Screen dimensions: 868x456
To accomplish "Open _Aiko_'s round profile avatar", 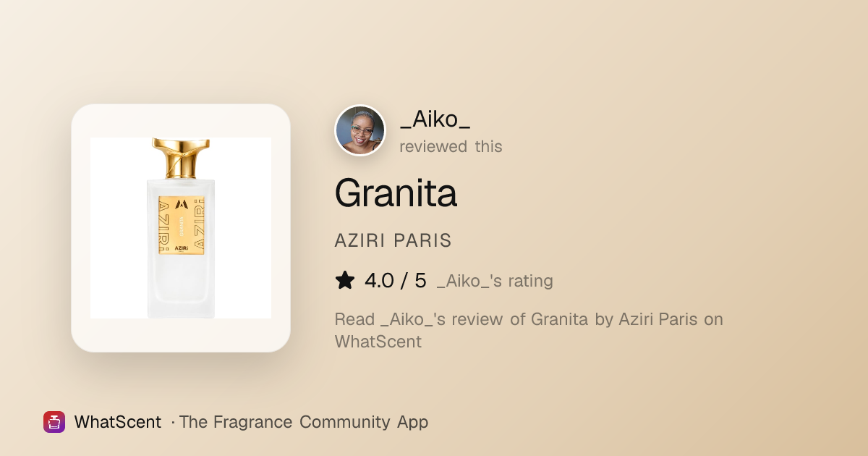I will (360, 130).
